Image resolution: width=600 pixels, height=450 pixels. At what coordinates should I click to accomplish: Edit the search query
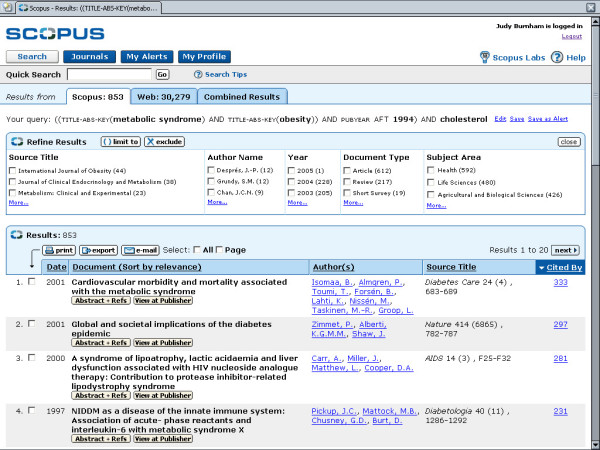coord(500,119)
